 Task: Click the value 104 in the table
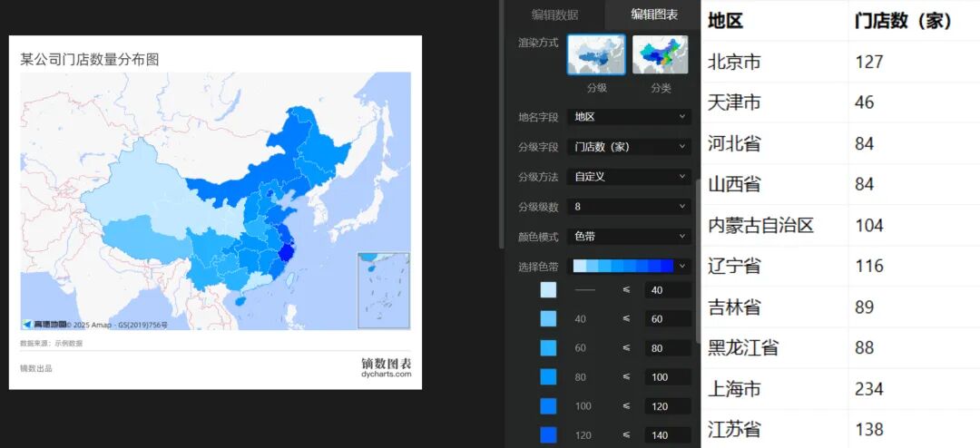click(x=868, y=225)
